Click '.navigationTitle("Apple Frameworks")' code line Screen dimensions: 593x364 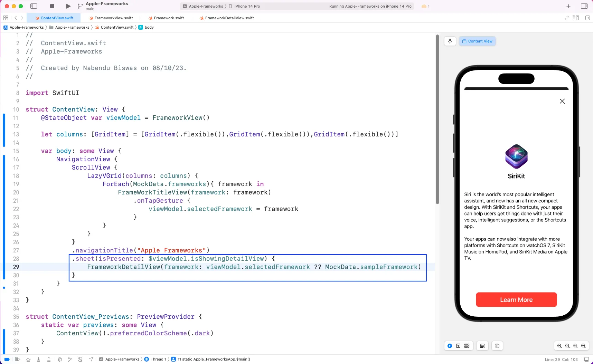(141, 250)
